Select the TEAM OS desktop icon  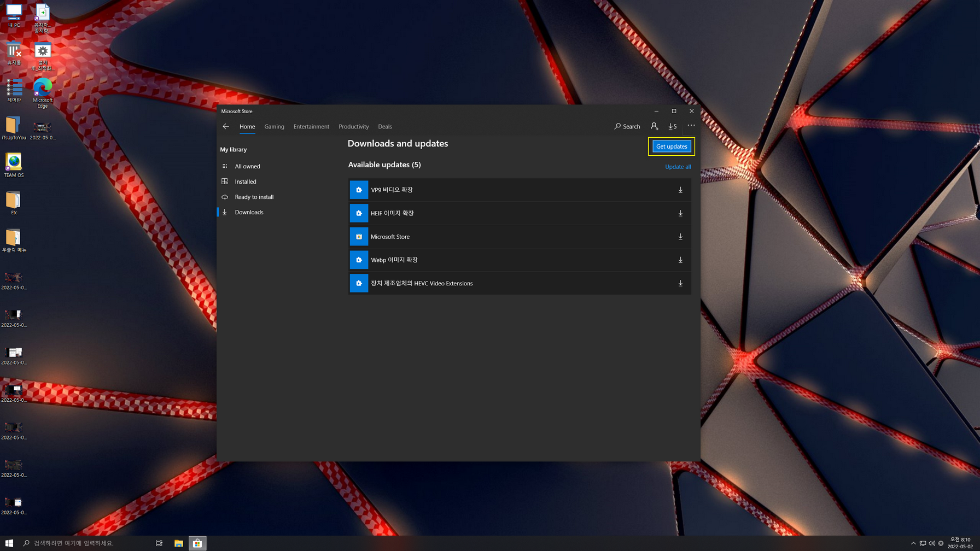[x=14, y=166]
